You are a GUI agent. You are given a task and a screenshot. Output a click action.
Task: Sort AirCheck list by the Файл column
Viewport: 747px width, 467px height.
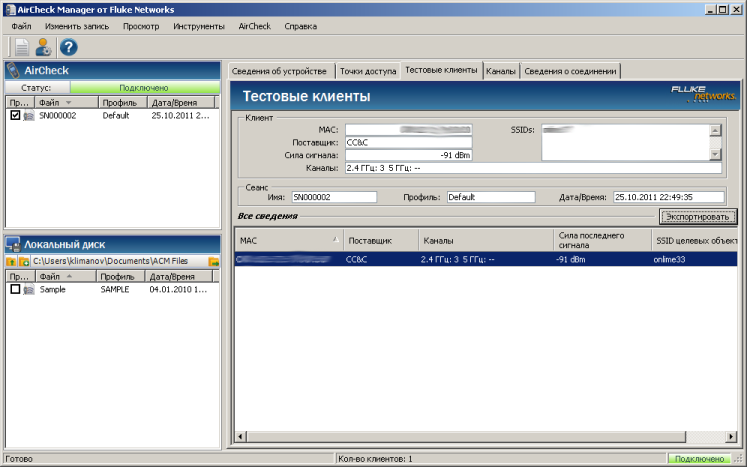coord(67,102)
